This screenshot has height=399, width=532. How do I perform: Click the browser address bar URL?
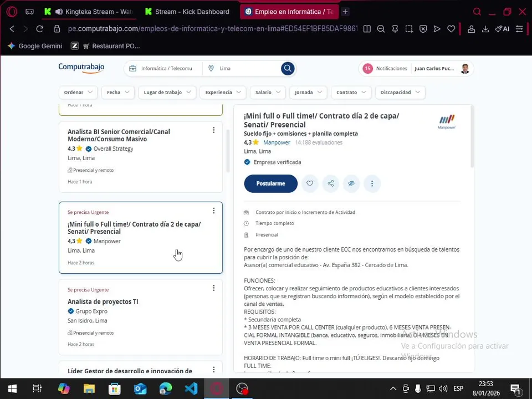click(212, 29)
